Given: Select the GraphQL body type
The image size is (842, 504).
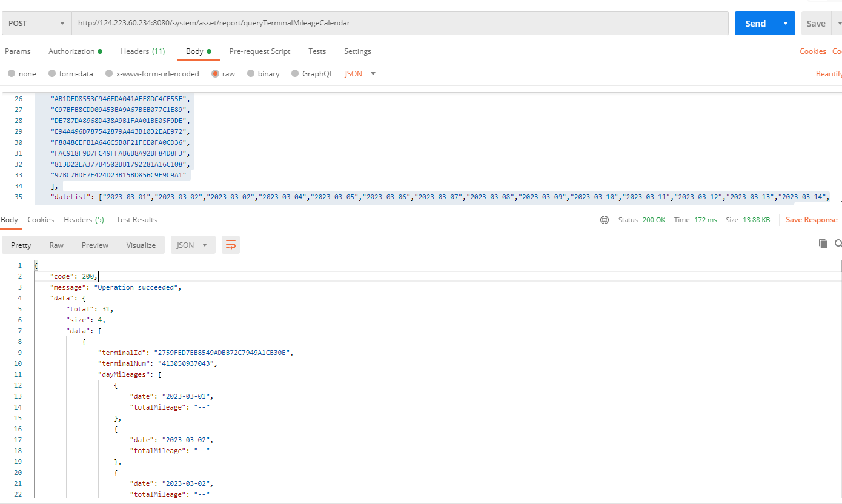Looking at the screenshot, I should (295, 74).
